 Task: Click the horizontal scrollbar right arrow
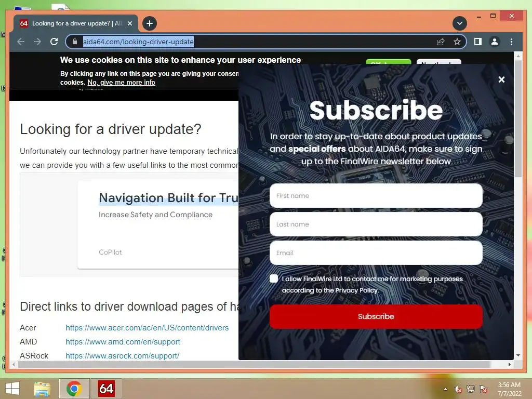[509, 364]
